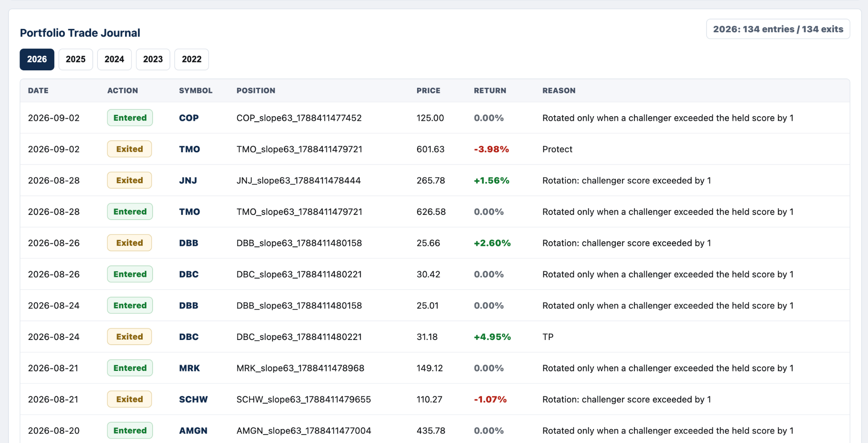Viewport: 868px width, 443px height.
Task: Click the REASON column header
Action: point(559,91)
